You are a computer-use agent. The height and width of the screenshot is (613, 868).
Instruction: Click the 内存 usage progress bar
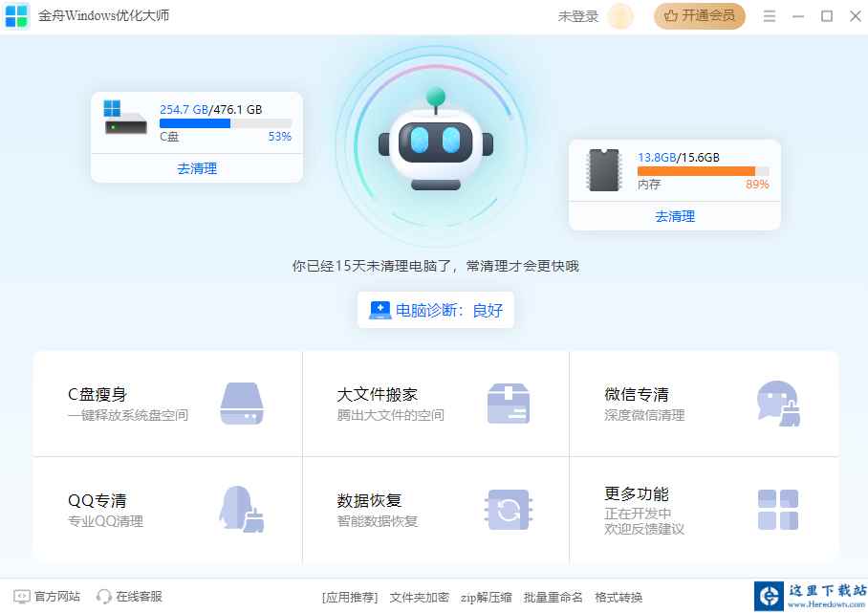click(703, 171)
